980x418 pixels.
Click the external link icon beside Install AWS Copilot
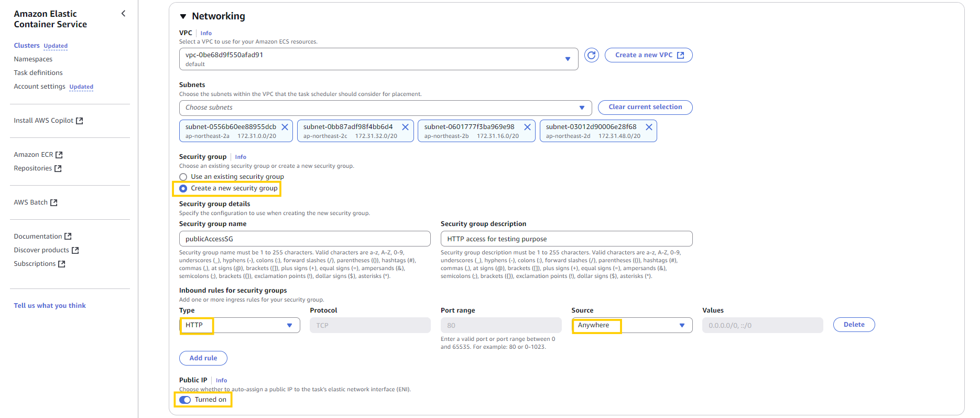[80, 121]
